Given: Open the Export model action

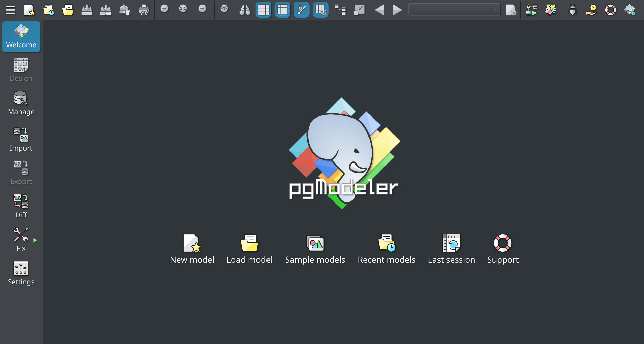Looking at the screenshot, I should 21,173.
